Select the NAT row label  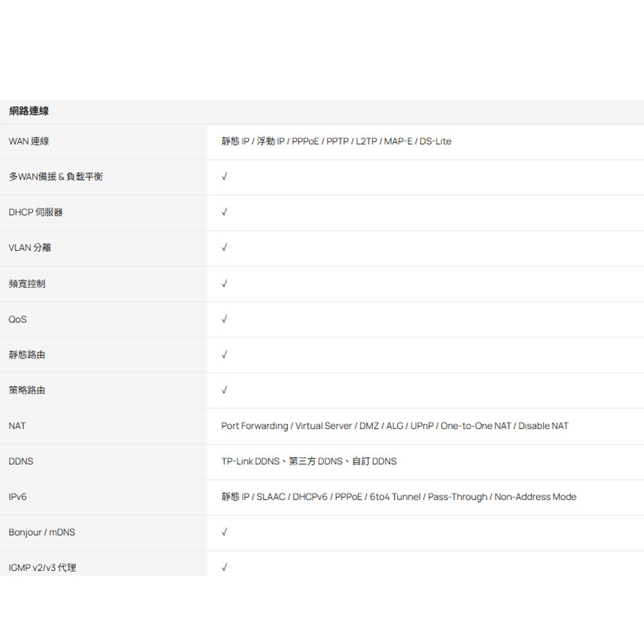17,426
